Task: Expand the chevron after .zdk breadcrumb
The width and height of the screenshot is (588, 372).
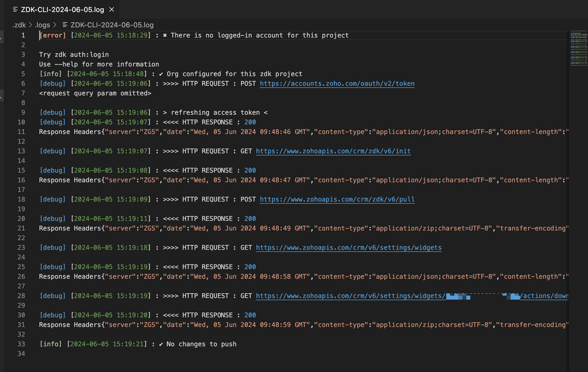Action: [30, 25]
